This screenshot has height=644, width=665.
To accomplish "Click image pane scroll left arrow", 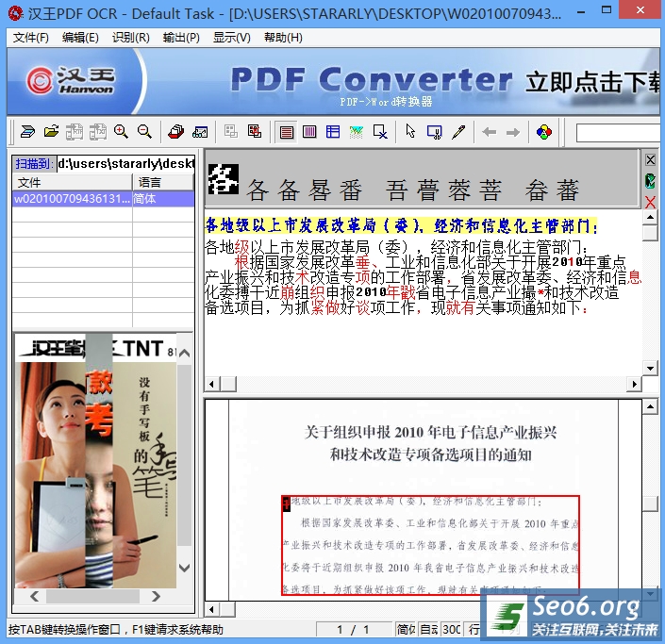I will click(x=212, y=610).
